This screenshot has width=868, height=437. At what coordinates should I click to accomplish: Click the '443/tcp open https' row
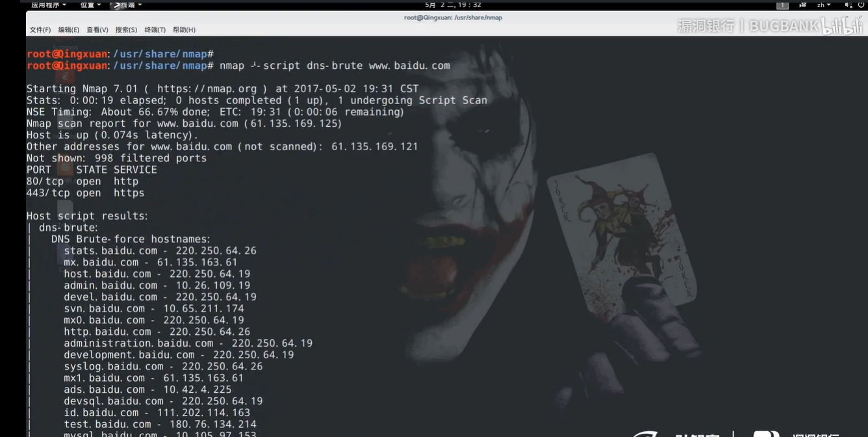pyautogui.click(x=85, y=193)
